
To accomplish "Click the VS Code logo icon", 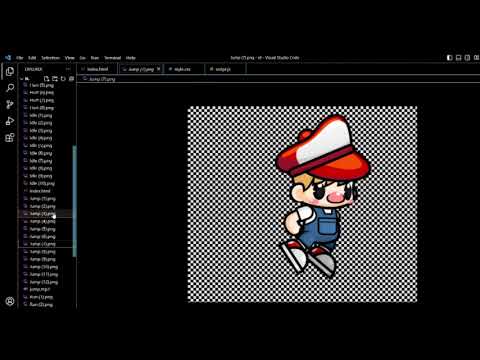I will coord(8,58).
